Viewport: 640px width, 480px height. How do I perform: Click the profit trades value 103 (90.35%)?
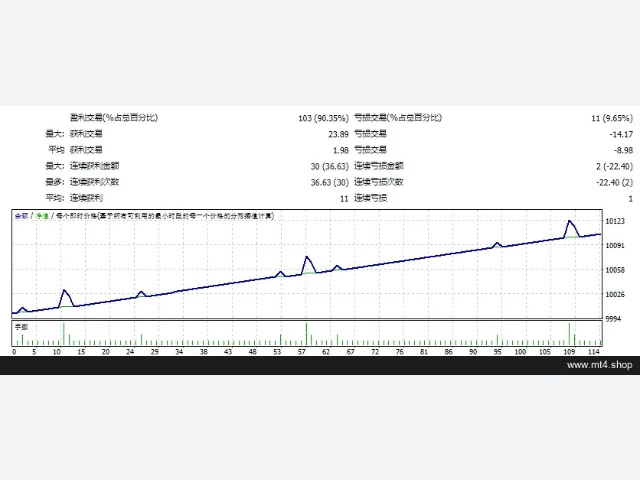click(x=323, y=118)
